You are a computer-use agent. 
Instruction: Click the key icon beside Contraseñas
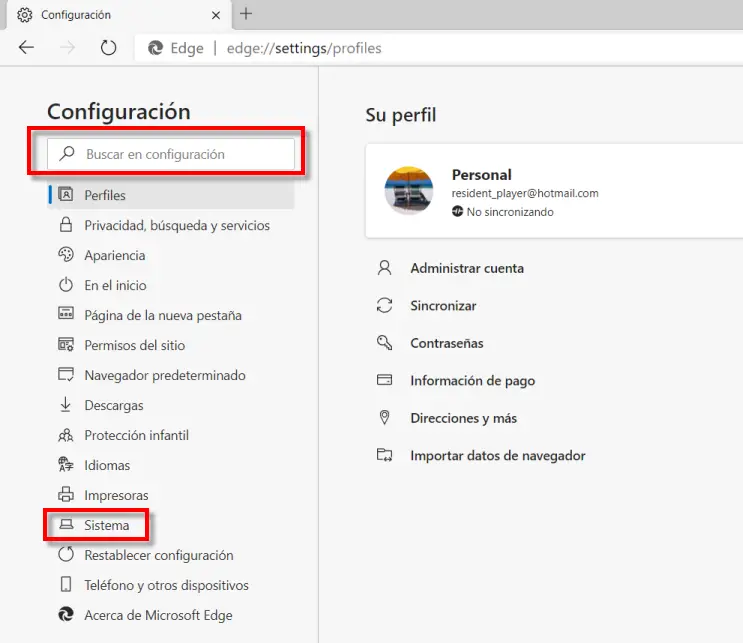pos(384,343)
